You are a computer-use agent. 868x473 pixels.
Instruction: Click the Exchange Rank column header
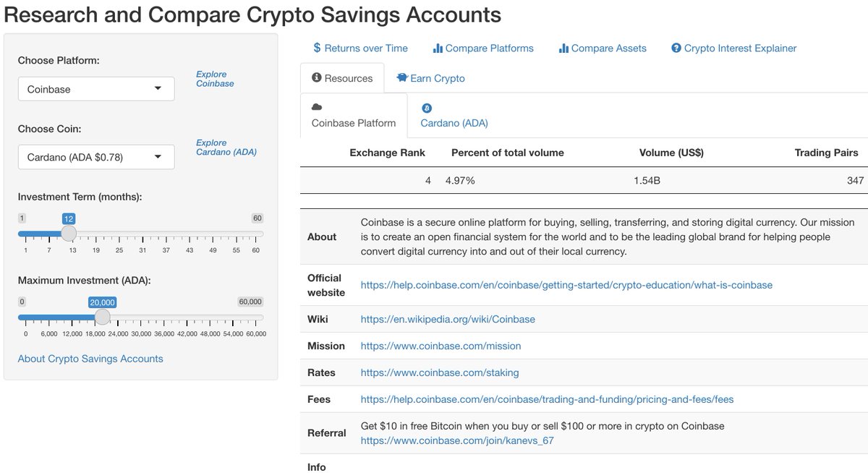pos(387,153)
